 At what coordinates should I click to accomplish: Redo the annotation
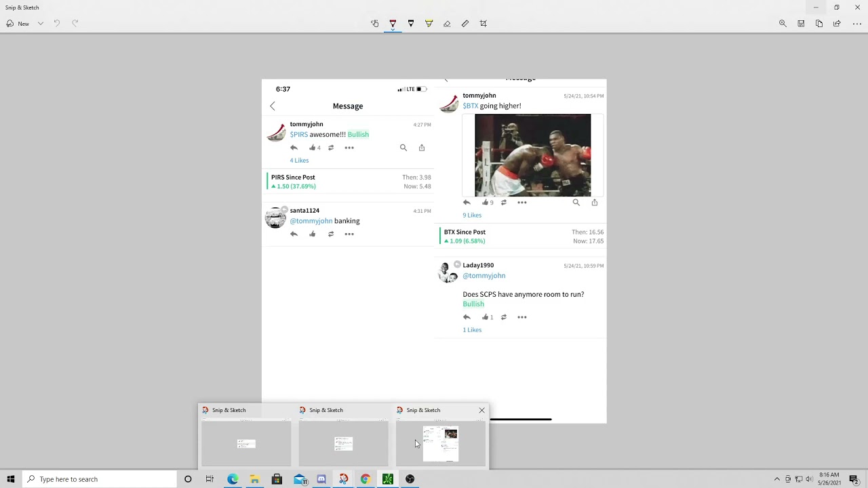click(75, 24)
